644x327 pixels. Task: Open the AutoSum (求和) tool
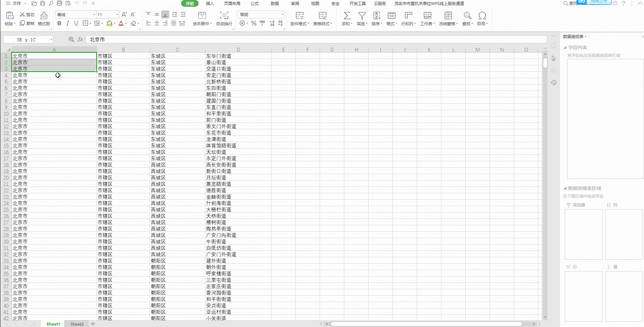pos(347,15)
